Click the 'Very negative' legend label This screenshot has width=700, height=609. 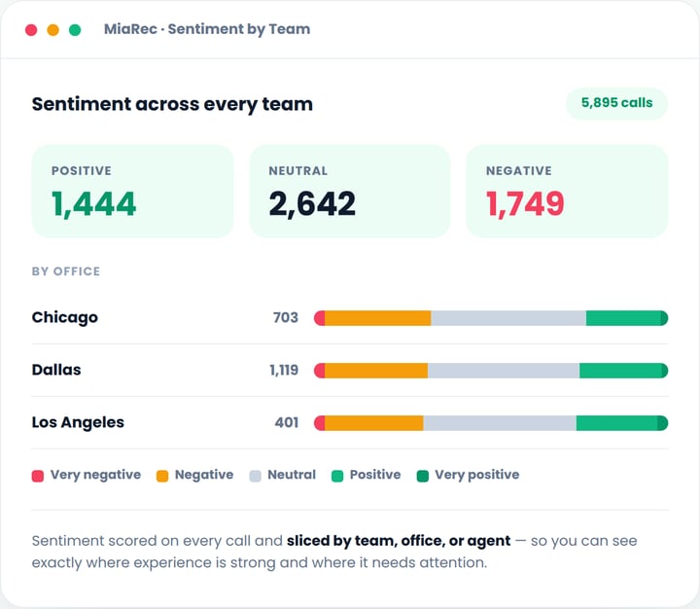click(95, 475)
